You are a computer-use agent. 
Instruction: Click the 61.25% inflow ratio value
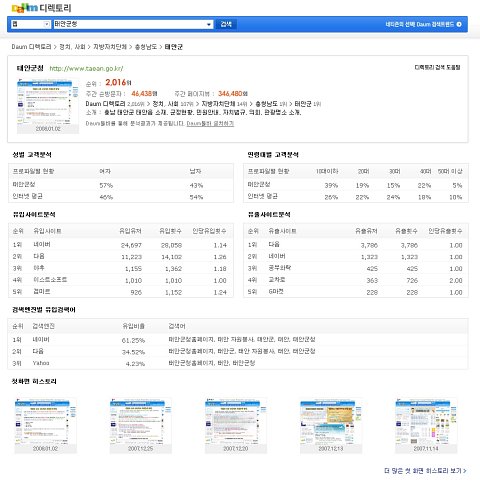point(133,340)
